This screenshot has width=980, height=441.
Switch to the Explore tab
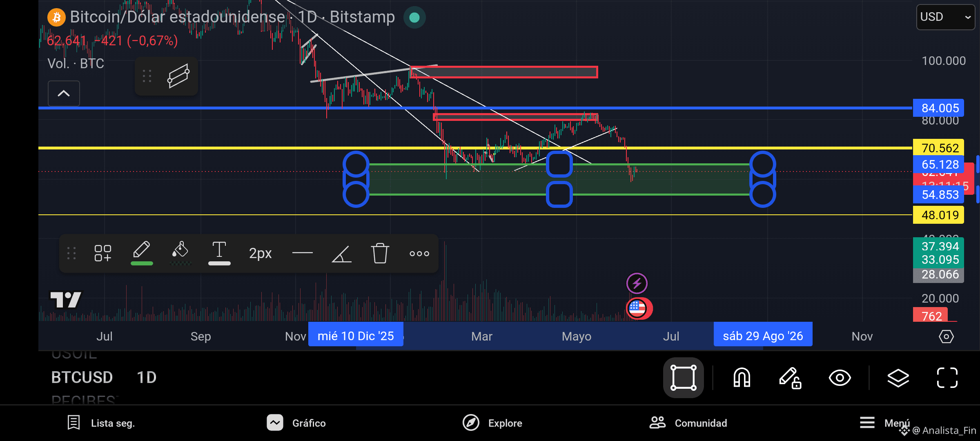click(x=492, y=423)
